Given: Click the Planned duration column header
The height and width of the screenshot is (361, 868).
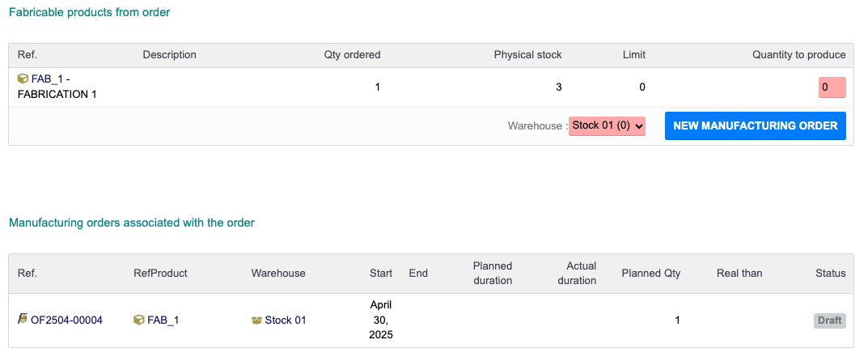Looking at the screenshot, I should click(493, 274).
